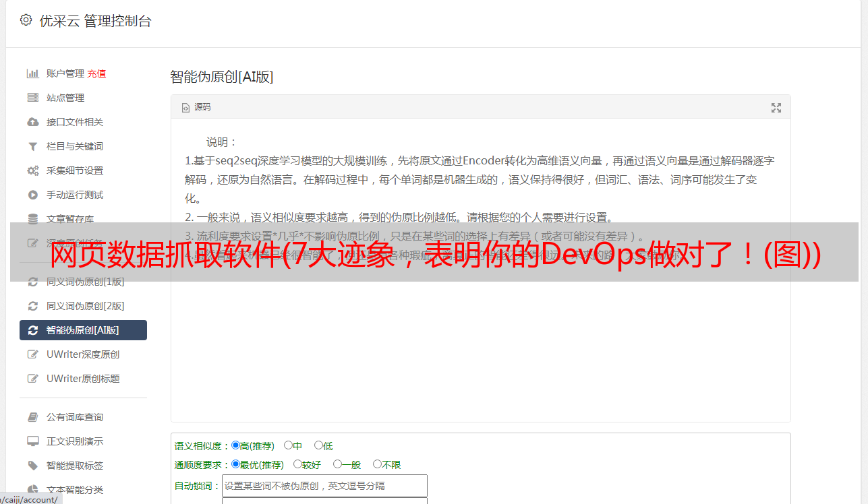Click the 说明： line in the editor
Image resolution: width=868 pixels, height=504 pixels.
(221, 142)
